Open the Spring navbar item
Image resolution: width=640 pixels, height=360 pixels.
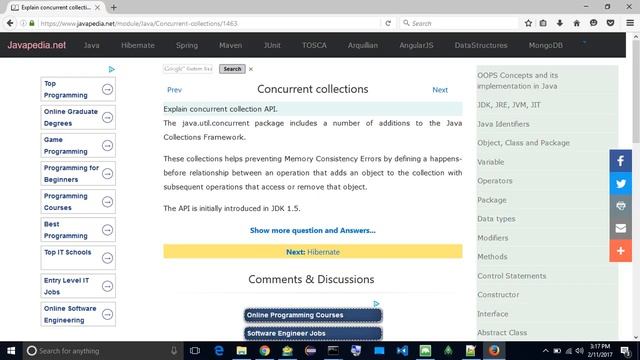tap(187, 45)
